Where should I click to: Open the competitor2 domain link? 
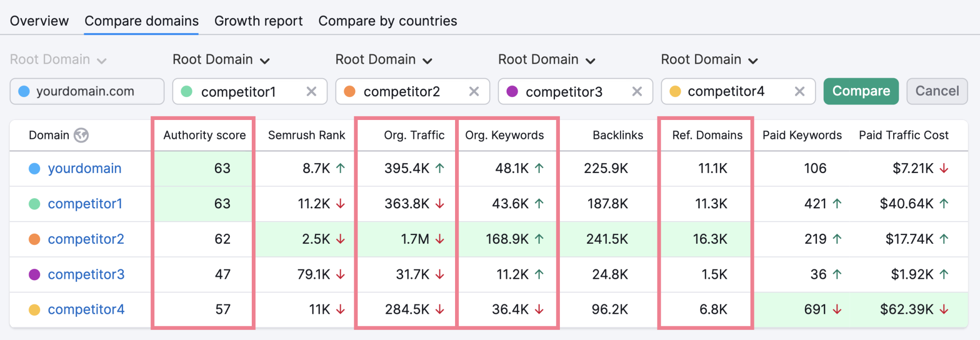click(x=86, y=239)
